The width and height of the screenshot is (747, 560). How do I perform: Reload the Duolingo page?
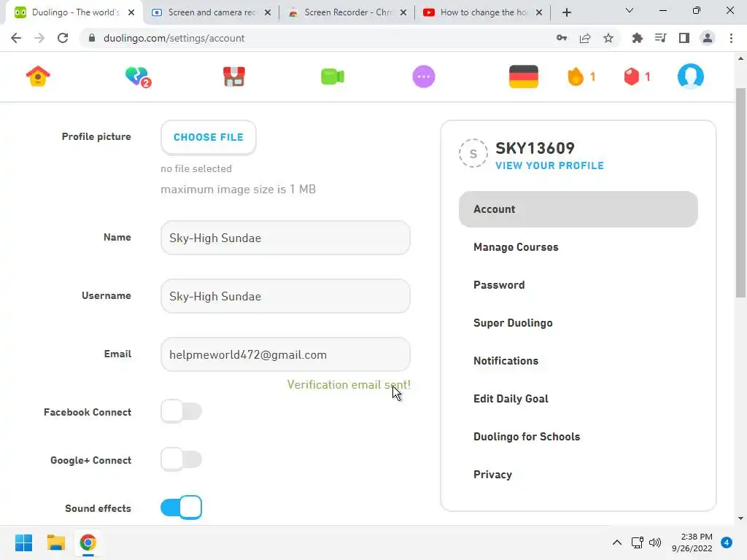pos(63,38)
